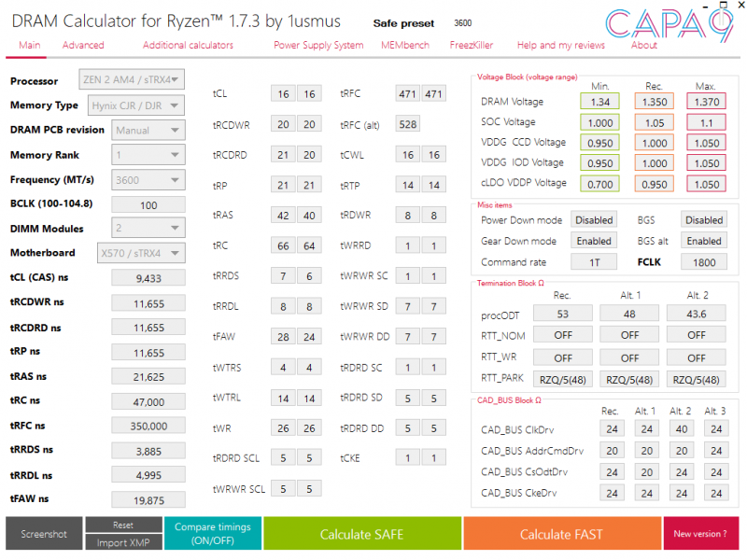Screen dimensions: 747x560
Task: Open the FreezKiller tab
Action: (472, 45)
